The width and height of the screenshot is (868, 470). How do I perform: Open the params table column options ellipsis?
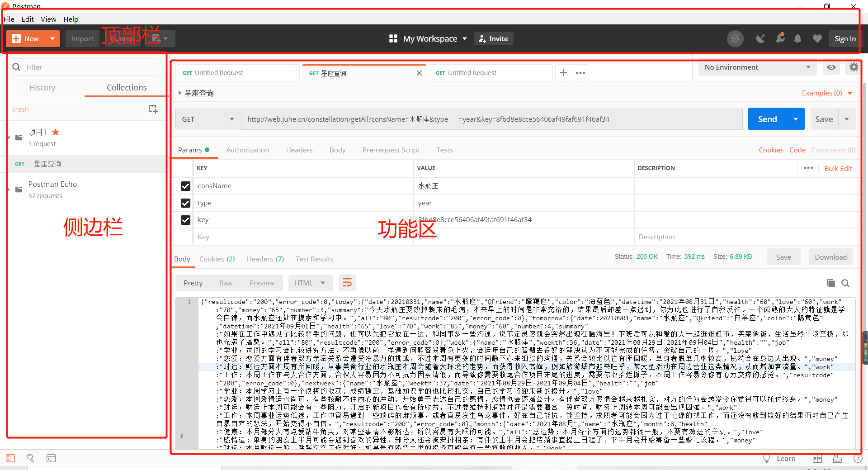tap(808, 168)
